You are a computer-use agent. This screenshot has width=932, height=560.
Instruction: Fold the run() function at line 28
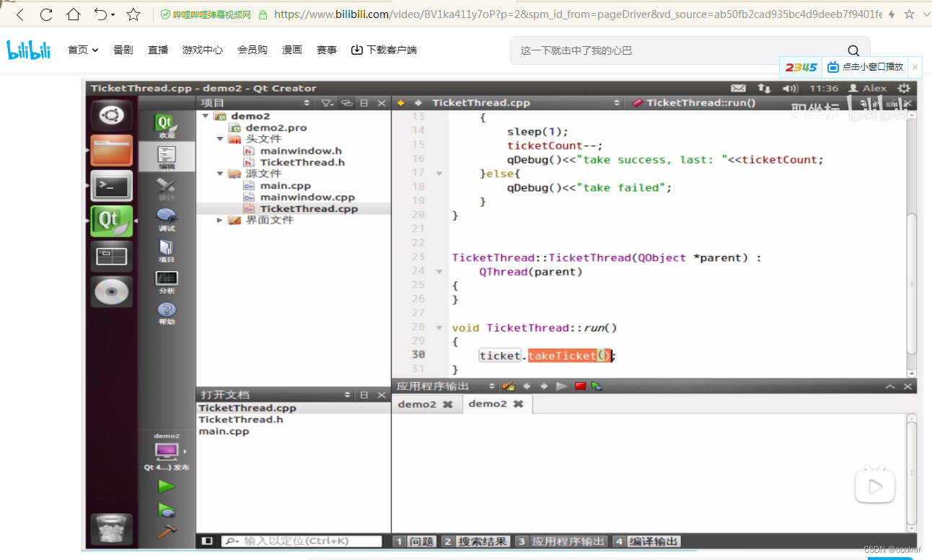point(439,327)
